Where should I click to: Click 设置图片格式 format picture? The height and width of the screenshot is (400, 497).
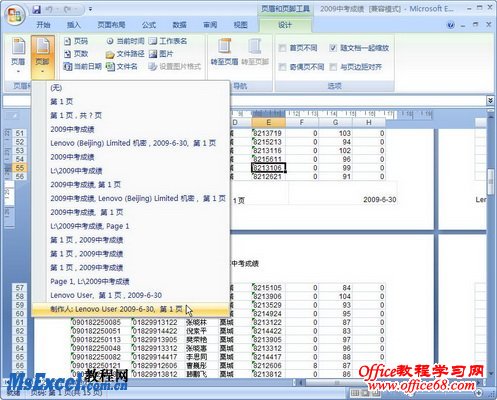(x=175, y=66)
